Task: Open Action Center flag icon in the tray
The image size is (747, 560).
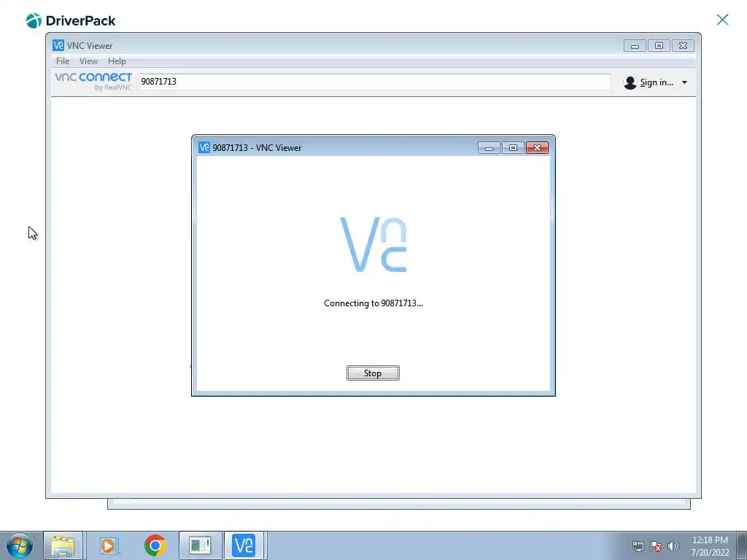Action: coord(656,546)
